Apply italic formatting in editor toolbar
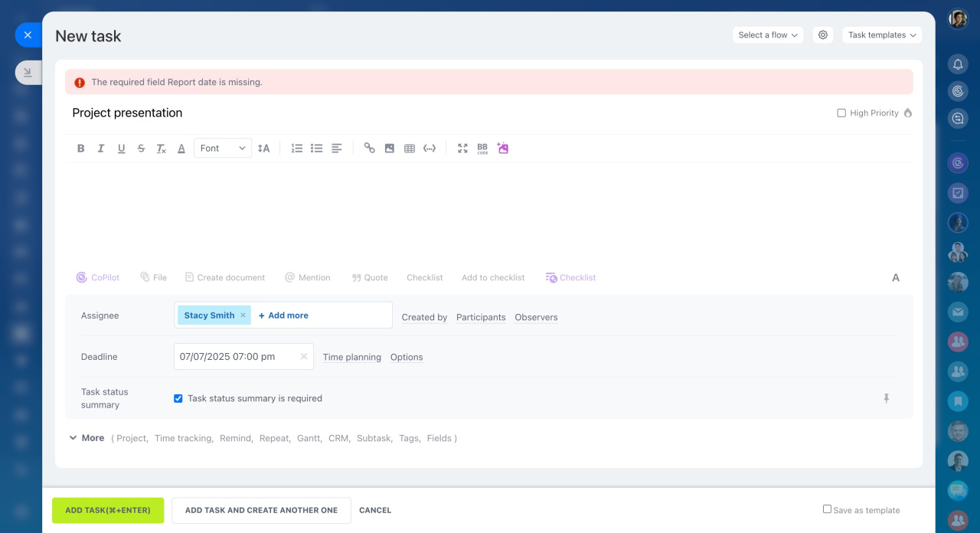This screenshot has height=533, width=980. coord(100,149)
